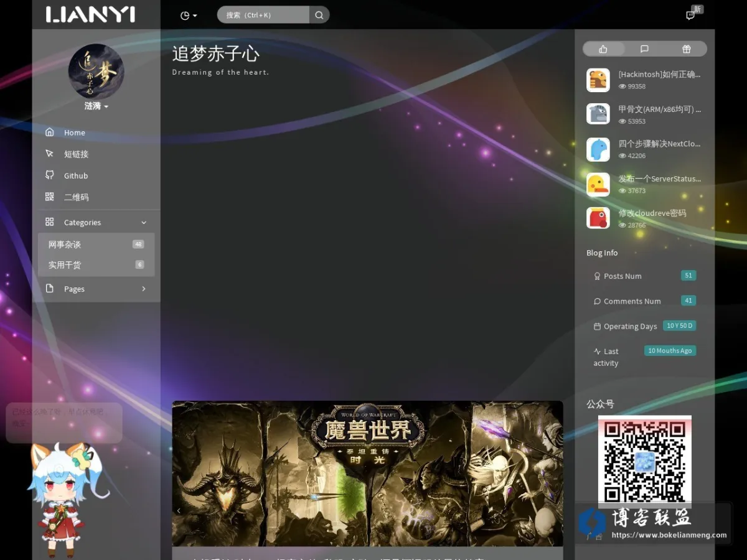Viewport: 747px width, 560px height.
Task: Click the cloudreve post red thumbnail
Action: pos(598,218)
